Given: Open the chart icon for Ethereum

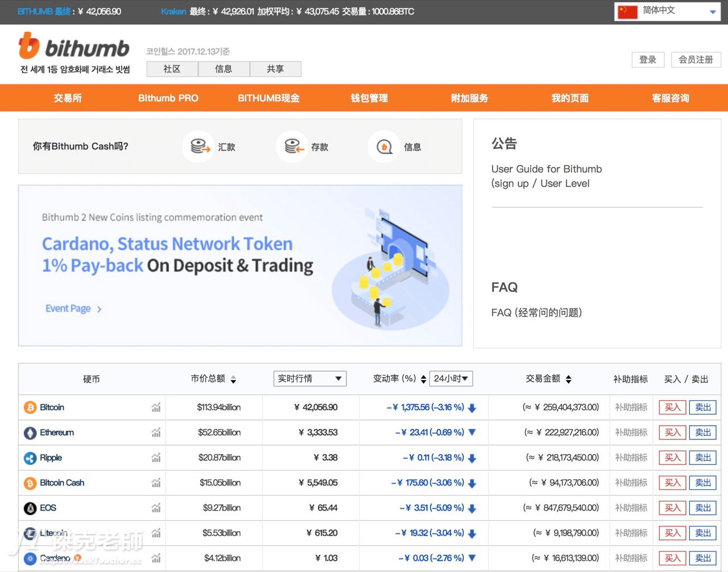Looking at the screenshot, I should [156, 433].
